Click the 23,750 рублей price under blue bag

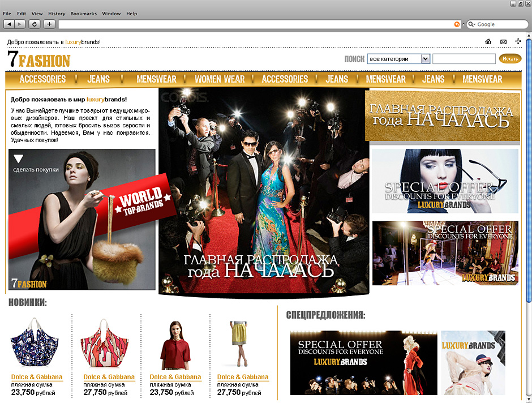pyautogui.click(x=33, y=392)
